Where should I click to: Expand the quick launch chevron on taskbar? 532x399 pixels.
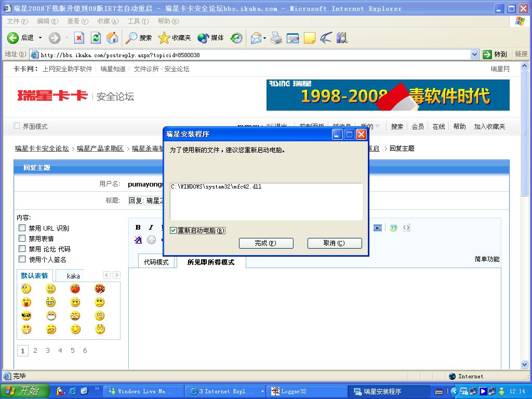point(97,389)
